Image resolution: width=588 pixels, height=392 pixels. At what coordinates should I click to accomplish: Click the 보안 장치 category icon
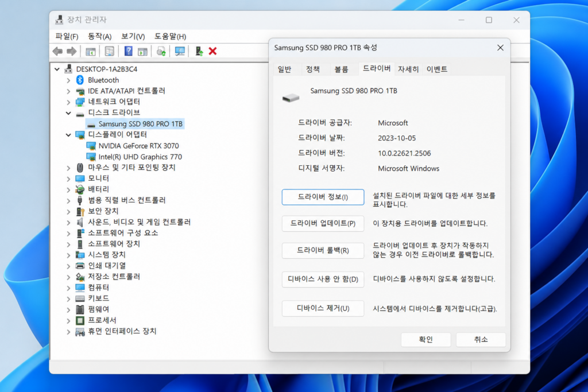click(80, 211)
